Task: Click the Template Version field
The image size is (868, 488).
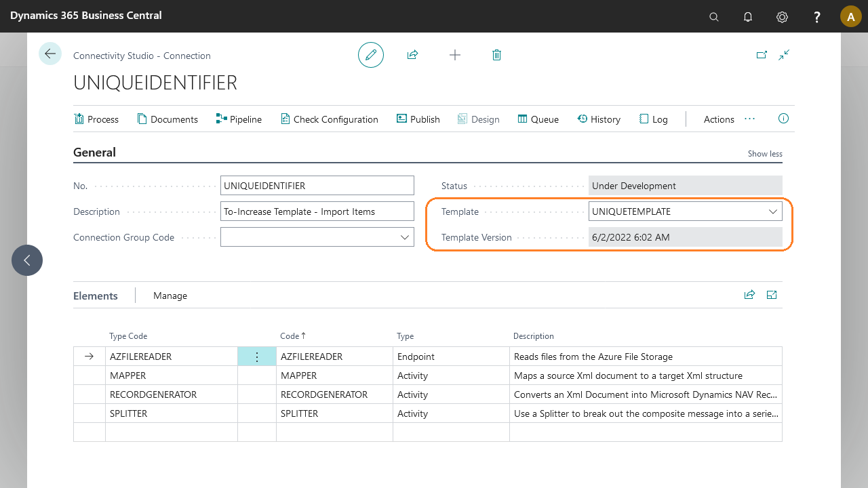Action: (x=686, y=237)
